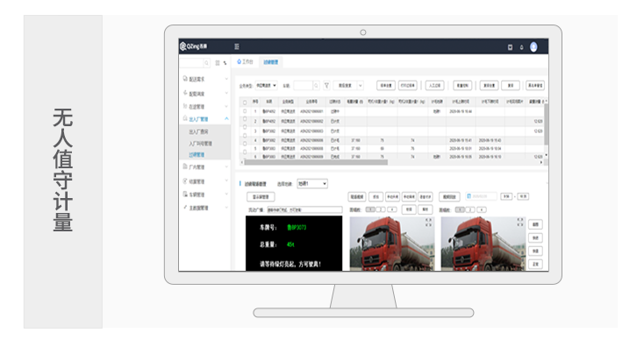Click the table vertical scrollbar thumb
The height and width of the screenshot is (340, 644).
click(546, 124)
